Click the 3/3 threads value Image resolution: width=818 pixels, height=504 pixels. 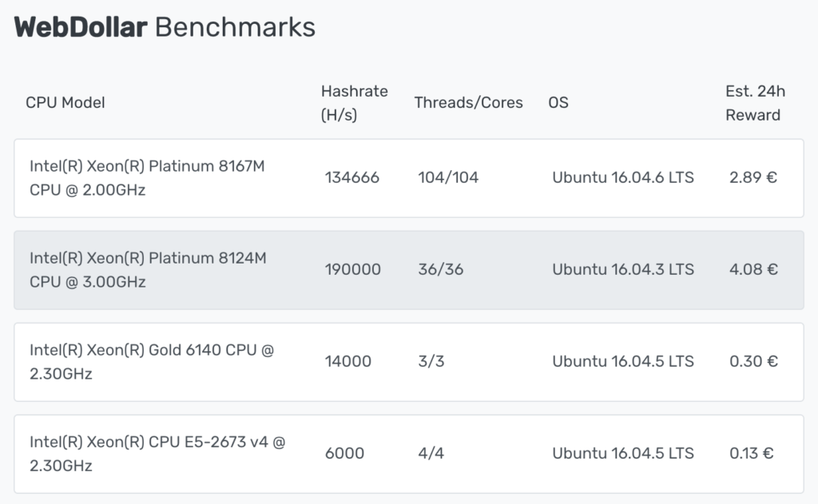pos(431,362)
